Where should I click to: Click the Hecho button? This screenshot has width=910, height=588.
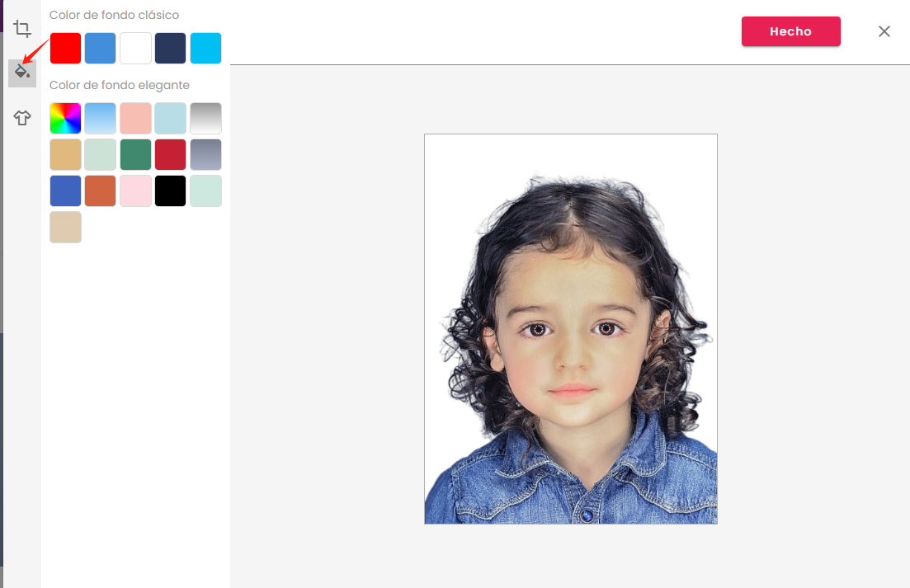[790, 31]
